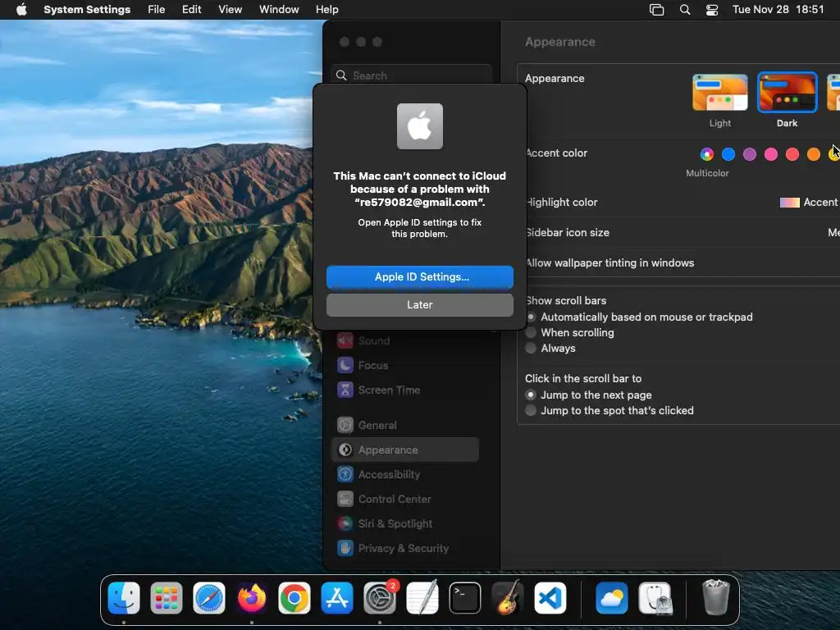The width and height of the screenshot is (840, 630).
Task: Open the cloud weather app in Dock
Action: 612,598
